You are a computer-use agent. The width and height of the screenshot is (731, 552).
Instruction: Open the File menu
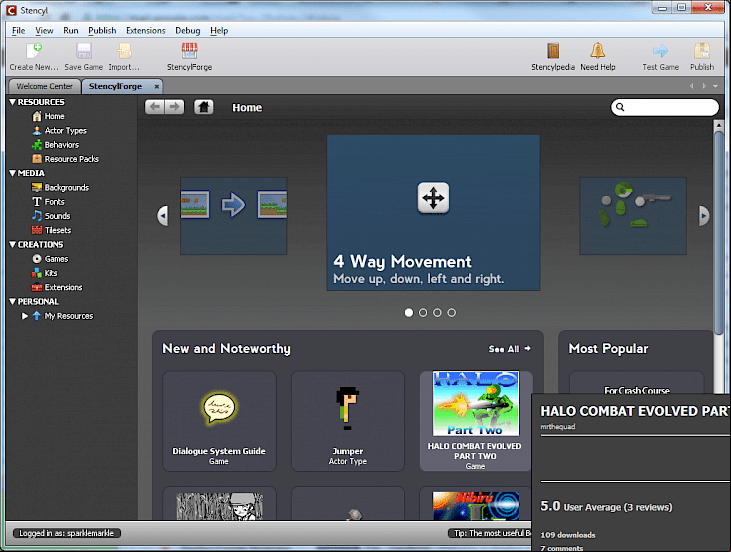click(19, 31)
